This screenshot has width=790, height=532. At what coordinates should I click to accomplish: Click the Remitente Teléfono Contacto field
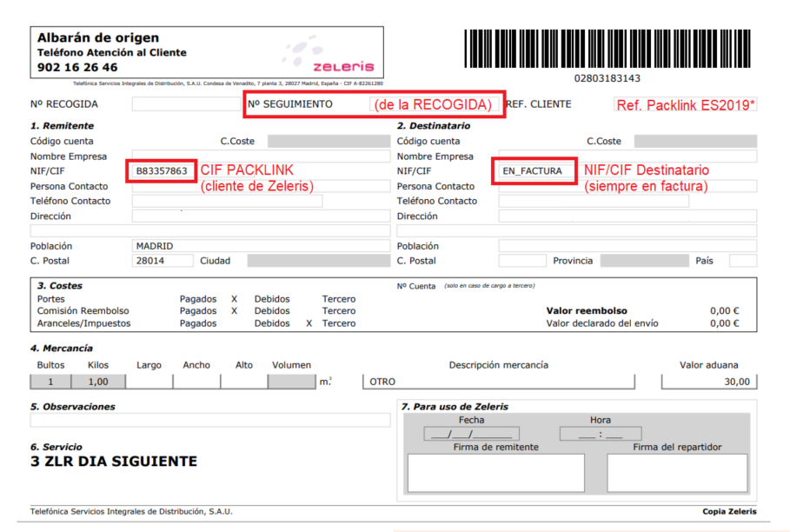click(x=227, y=201)
